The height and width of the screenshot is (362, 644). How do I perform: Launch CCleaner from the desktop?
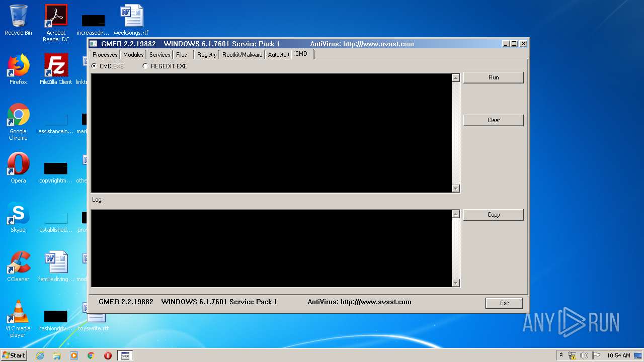[18, 266]
